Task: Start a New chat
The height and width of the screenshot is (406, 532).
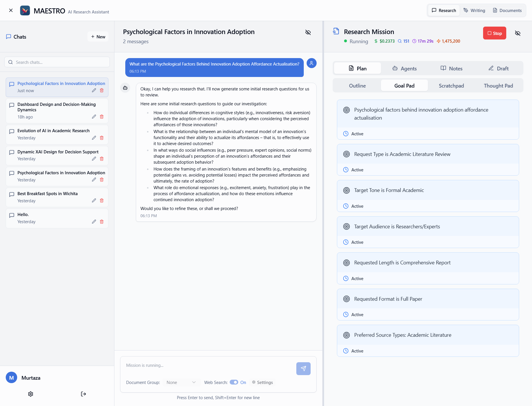Action: 98,37
